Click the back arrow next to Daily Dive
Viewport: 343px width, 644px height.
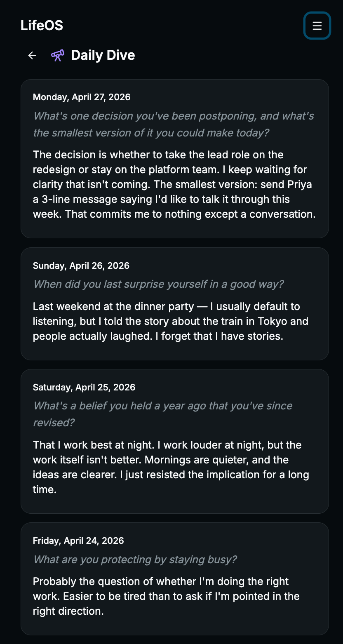coord(32,55)
